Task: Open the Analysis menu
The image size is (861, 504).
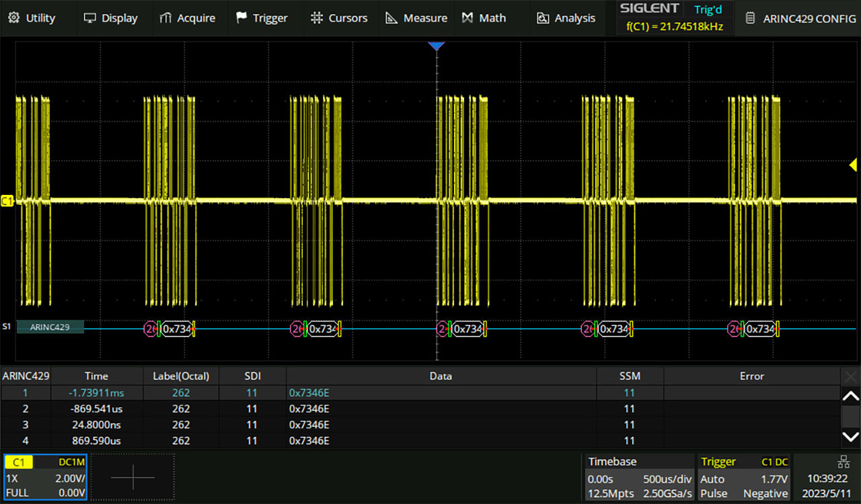Action: coord(565,18)
